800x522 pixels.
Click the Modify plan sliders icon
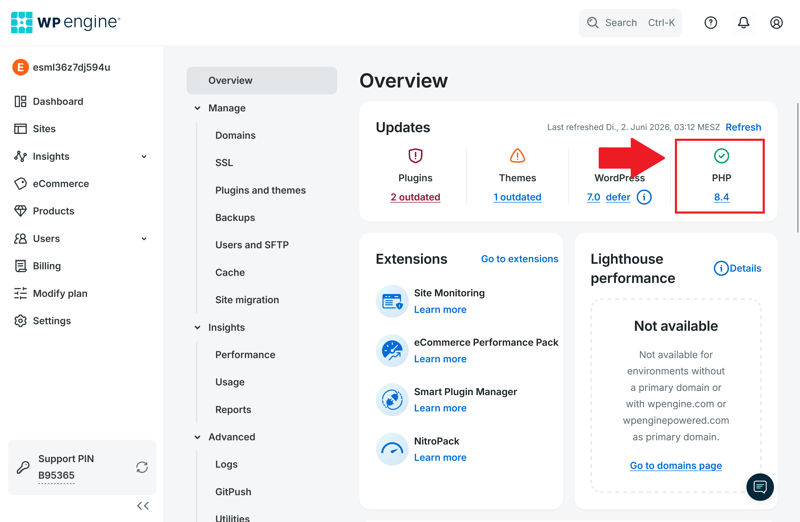click(20, 293)
